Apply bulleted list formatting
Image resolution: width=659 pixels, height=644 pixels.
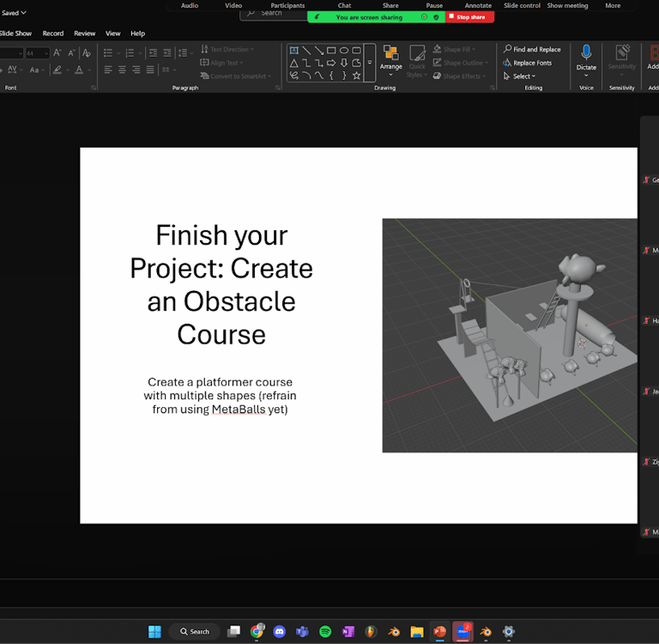tap(108, 53)
